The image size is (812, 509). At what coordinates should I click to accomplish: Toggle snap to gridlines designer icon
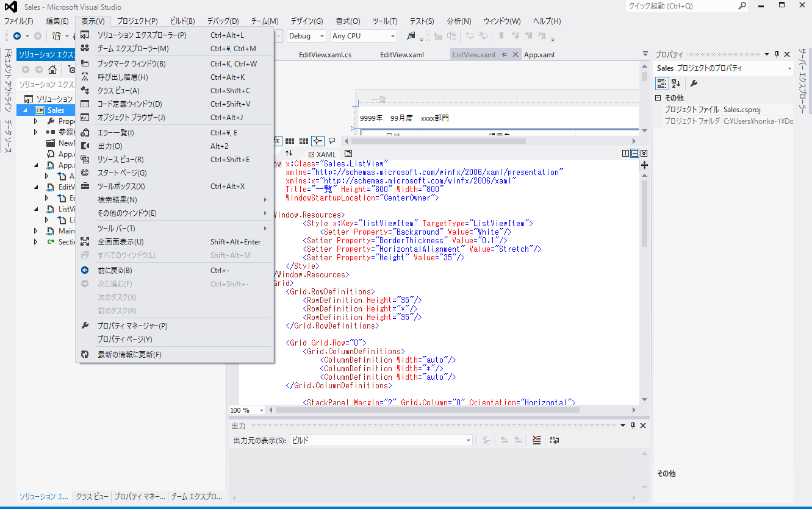303,141
